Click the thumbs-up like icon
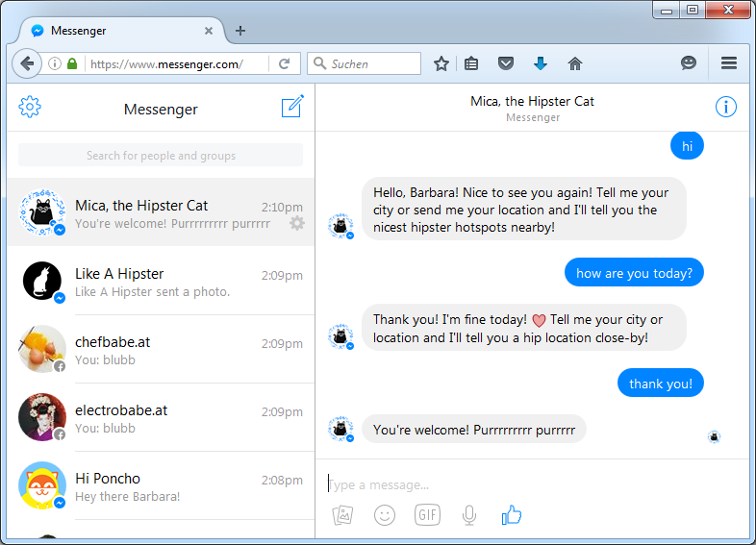 tap(511, 515)
